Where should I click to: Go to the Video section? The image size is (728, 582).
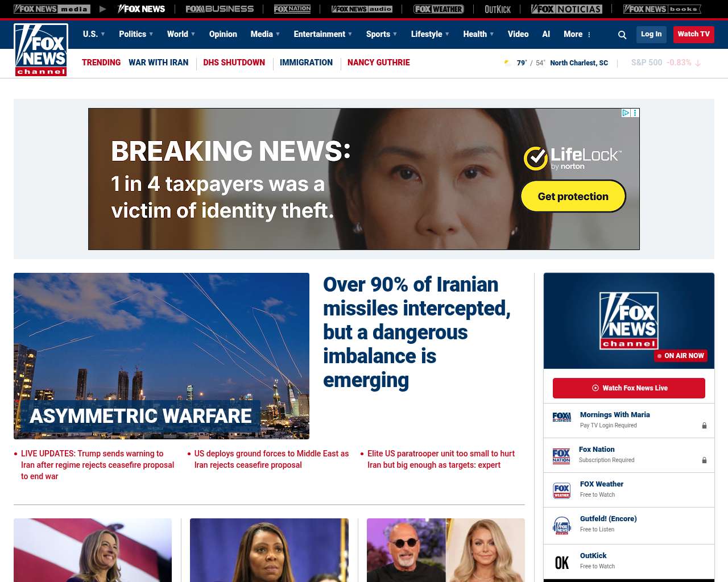tap(518, 34)
